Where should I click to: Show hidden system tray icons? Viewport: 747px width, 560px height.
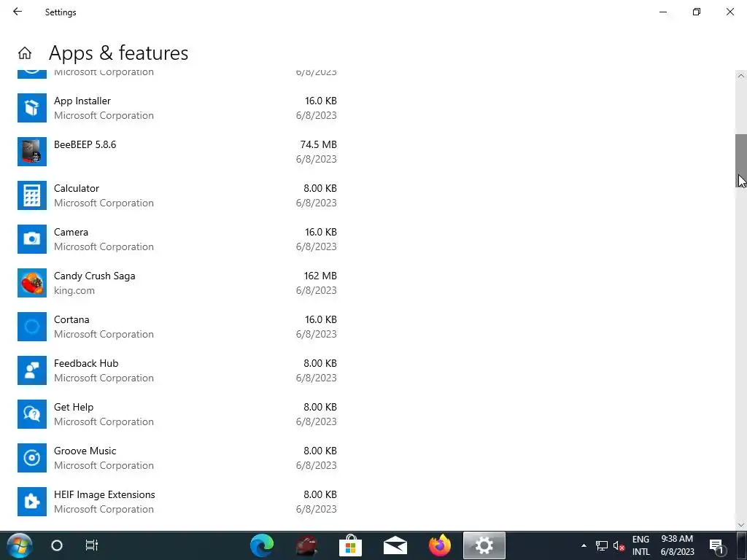584,545
